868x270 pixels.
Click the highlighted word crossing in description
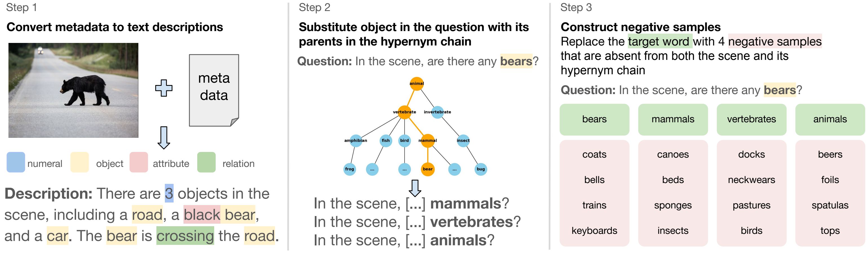(x=185, y=236)
